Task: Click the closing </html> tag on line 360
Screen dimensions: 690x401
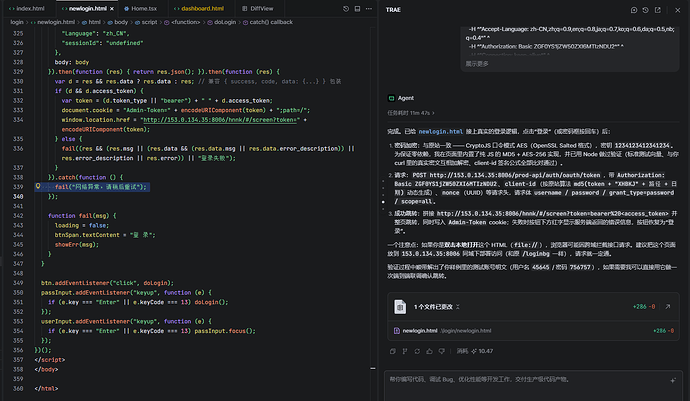Action: pyautogui.click(x=46, y=388)
